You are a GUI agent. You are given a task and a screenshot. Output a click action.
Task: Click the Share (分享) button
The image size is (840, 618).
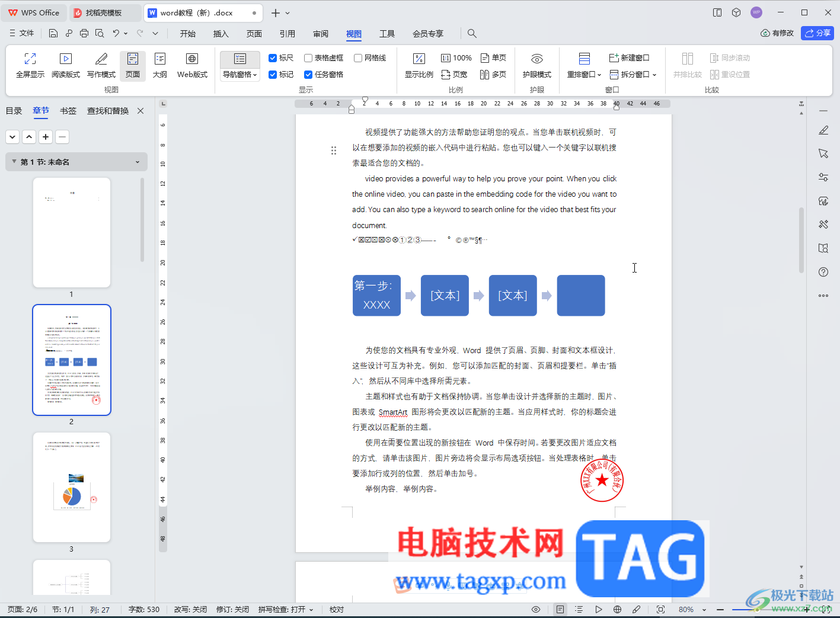pos(817,33)
